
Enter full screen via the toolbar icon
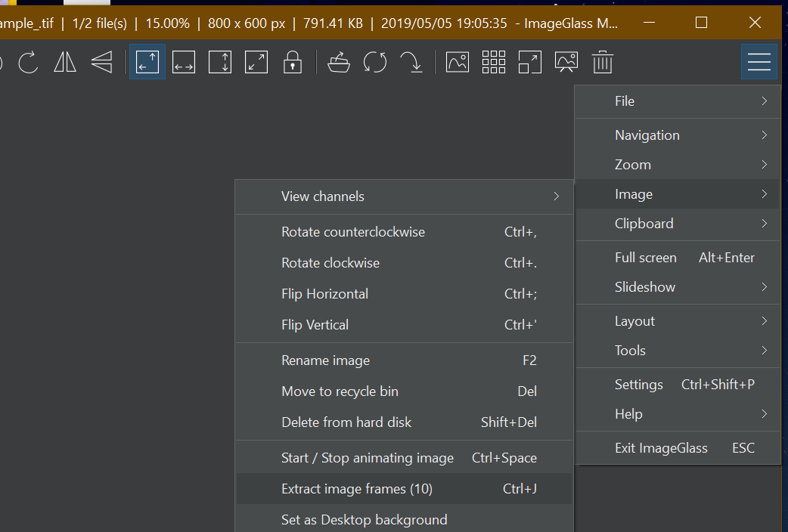point(529,62)
